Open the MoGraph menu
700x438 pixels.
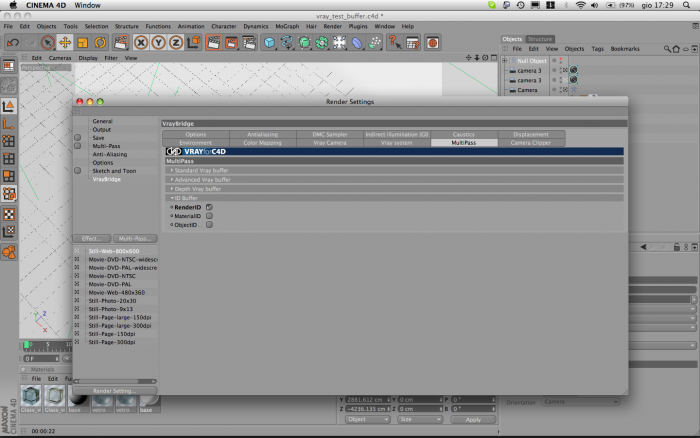[x=287, y=26]
